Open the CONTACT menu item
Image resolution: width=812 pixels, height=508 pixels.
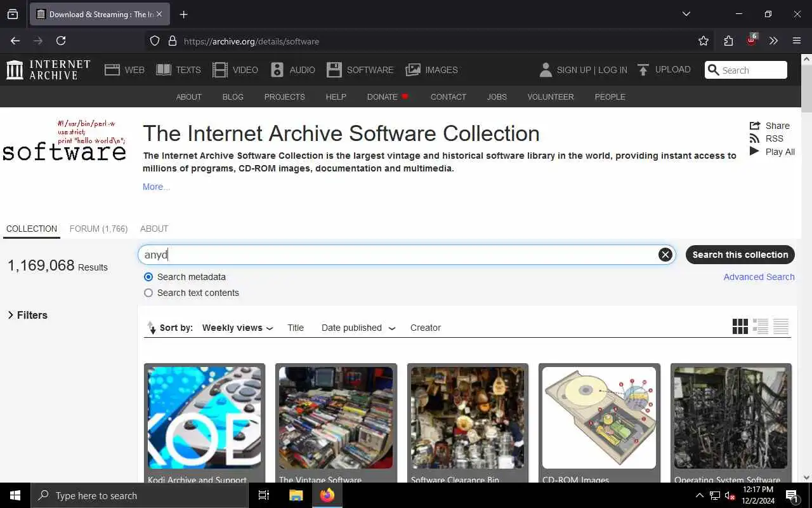coord(448,97)
